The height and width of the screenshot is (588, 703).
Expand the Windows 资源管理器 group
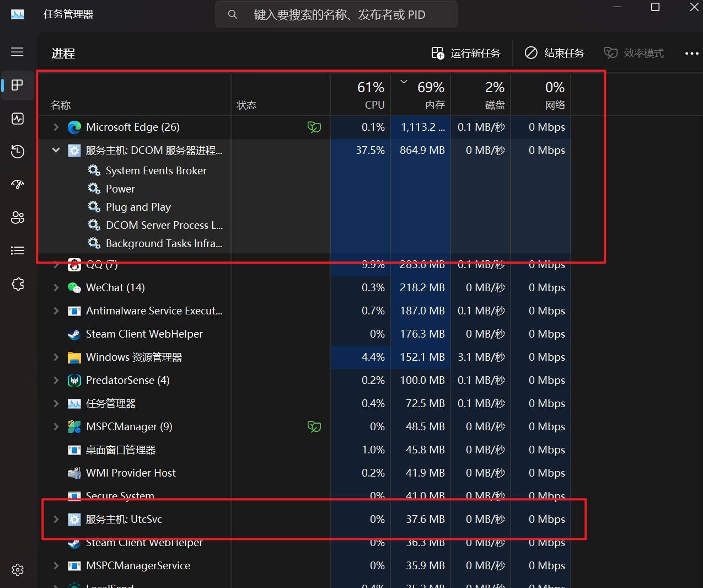coord(56,357)
